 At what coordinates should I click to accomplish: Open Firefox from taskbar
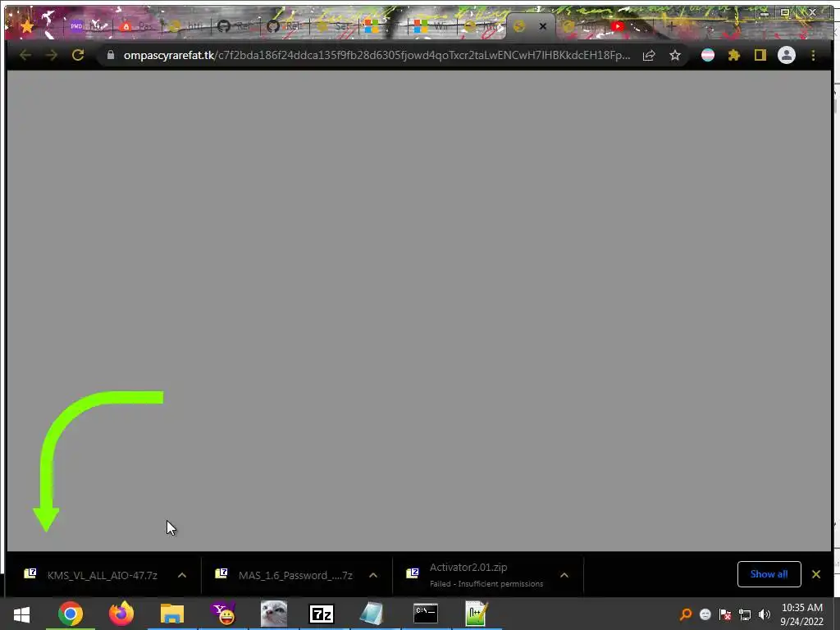121,614
